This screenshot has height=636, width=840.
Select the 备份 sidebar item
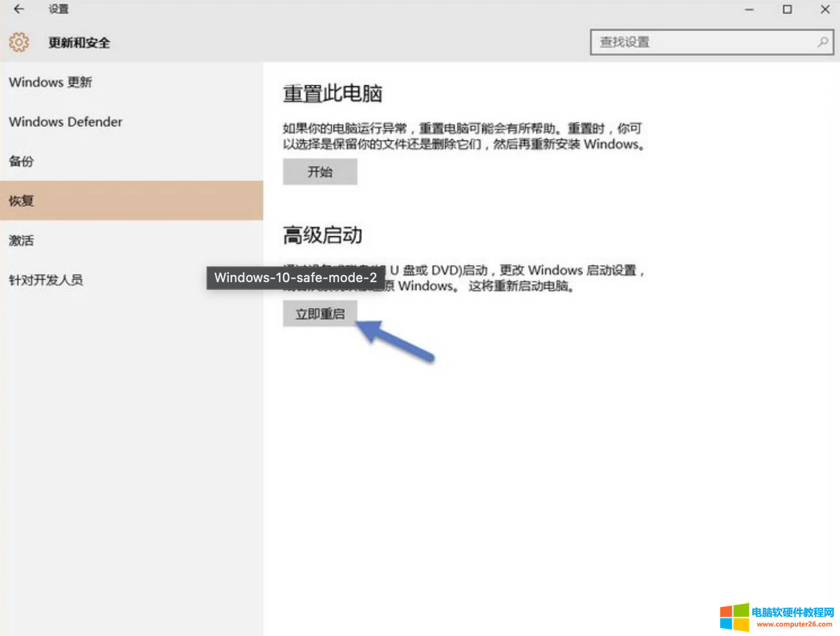pos(131,161)
